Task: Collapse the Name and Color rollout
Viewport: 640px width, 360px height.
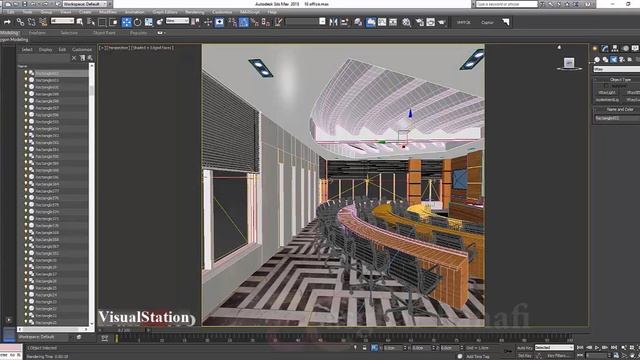Action: [620, 109]
